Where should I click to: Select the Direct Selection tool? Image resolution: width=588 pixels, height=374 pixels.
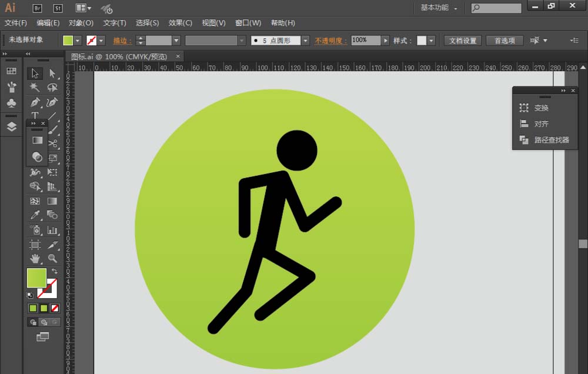coord(52,73)
